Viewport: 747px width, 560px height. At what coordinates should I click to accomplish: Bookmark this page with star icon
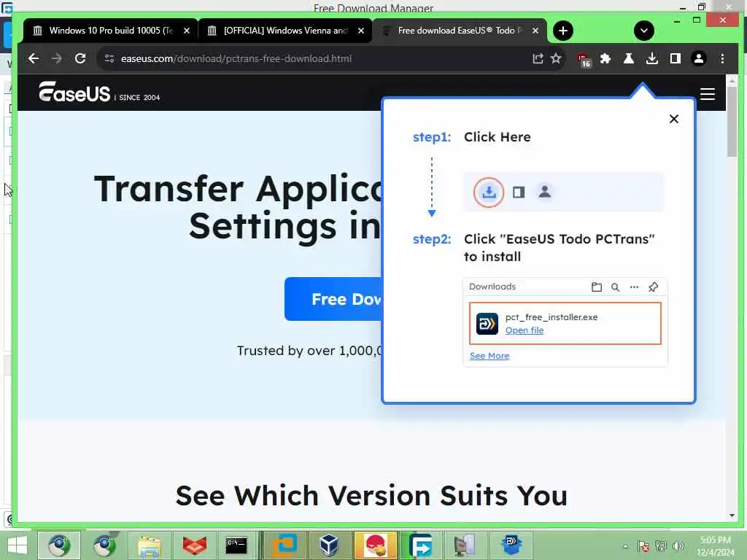click(x=556, y=58)
